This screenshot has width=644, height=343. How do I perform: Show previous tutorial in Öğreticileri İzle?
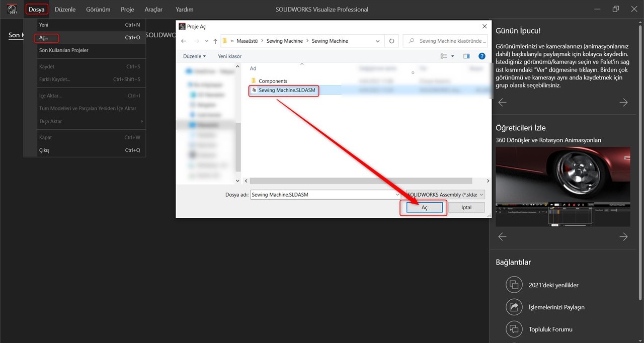pyautogui.click(x=502, y=237)
